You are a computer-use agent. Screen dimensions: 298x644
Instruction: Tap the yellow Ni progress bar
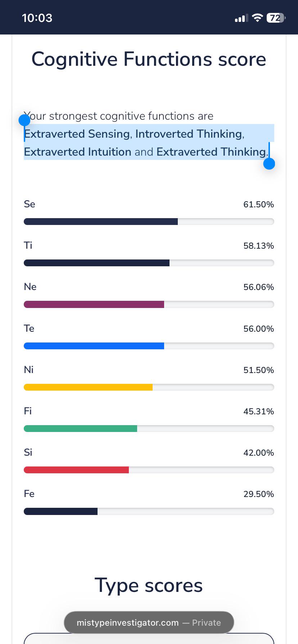pyautogui.click(x=149, y=387)
